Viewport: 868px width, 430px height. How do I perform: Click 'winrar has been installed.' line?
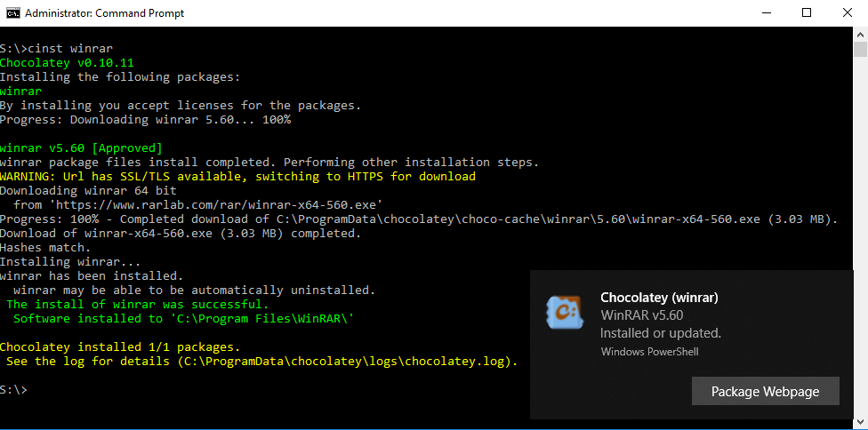[x=92, y=275]
